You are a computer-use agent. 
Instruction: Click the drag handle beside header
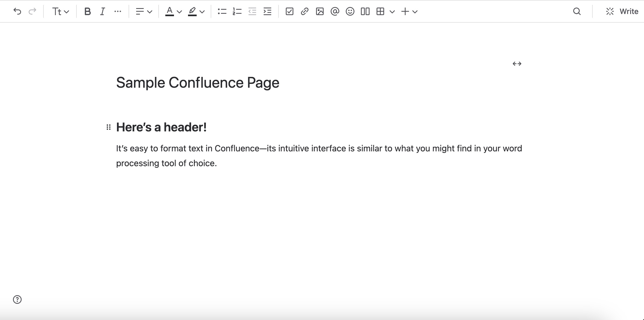pos(109,127)
